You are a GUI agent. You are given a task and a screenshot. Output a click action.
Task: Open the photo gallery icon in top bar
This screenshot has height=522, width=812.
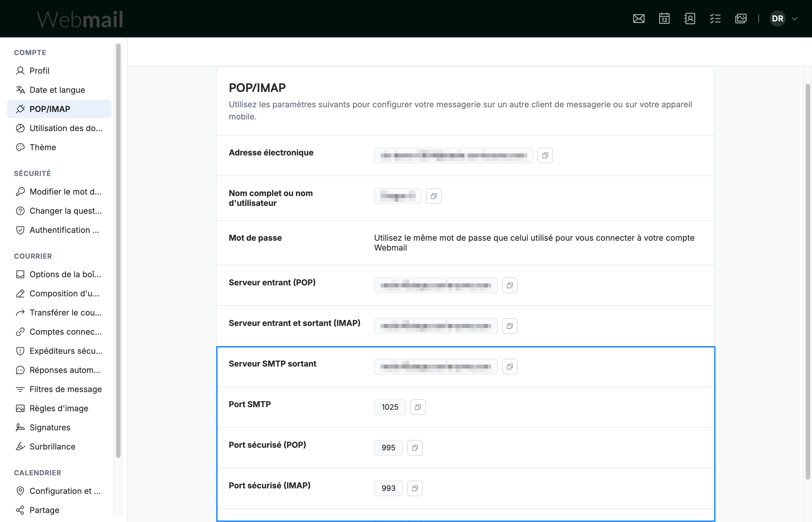tap(741, 19)
